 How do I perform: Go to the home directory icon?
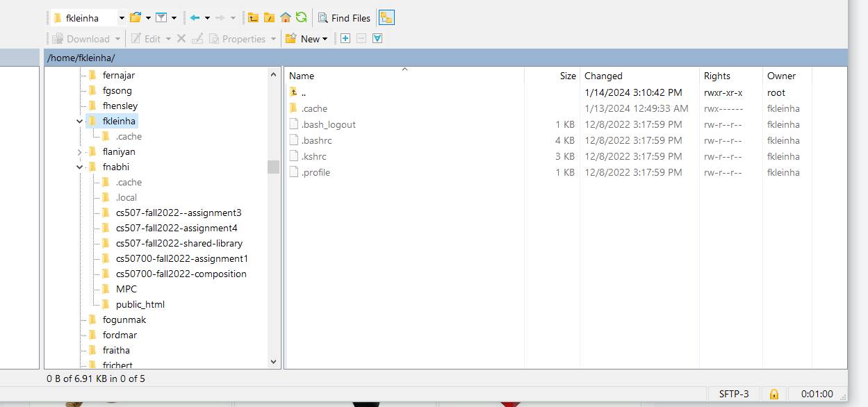285,17
